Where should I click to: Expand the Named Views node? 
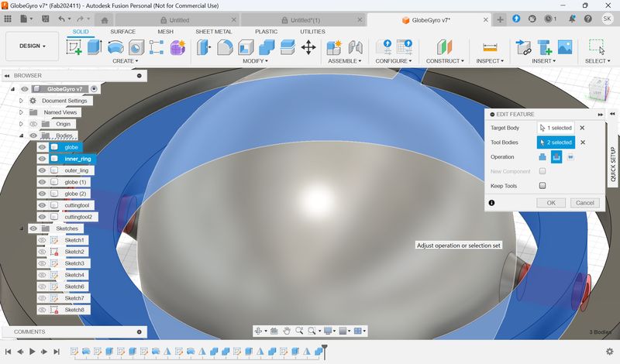click(22, 112)
